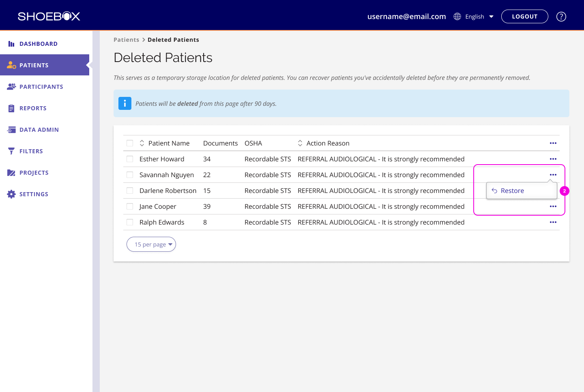Click Recordable STS in Esther Howard's row
Image resolution: width=584 pixels, height=392 pixels.
click(268, 159)
